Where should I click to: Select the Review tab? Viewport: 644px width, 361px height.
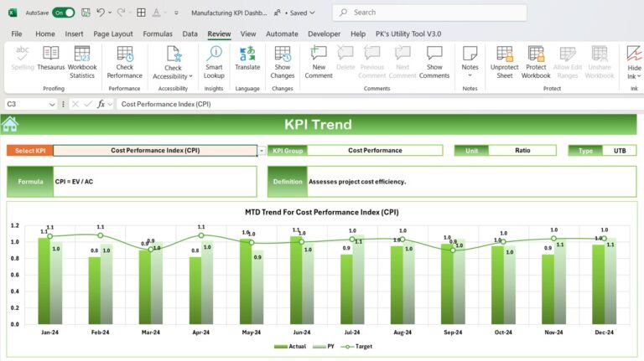click(x=219, y=34)
